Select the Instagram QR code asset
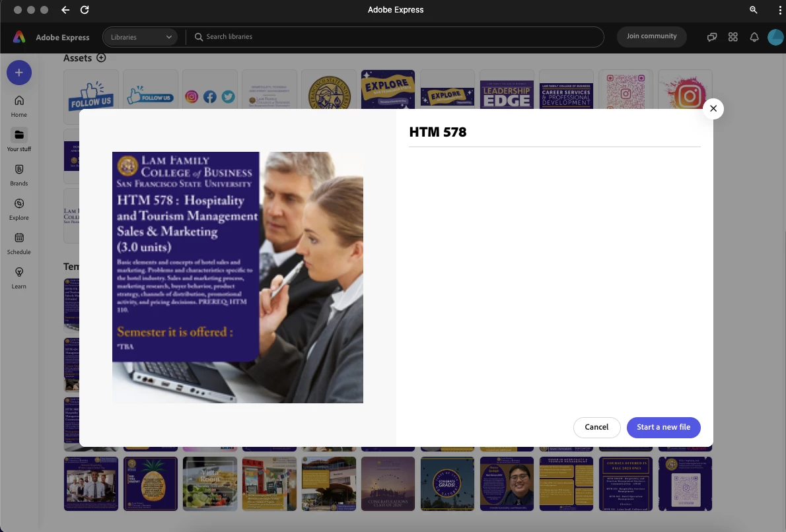786x532 pixels. (x=625, y=90)
